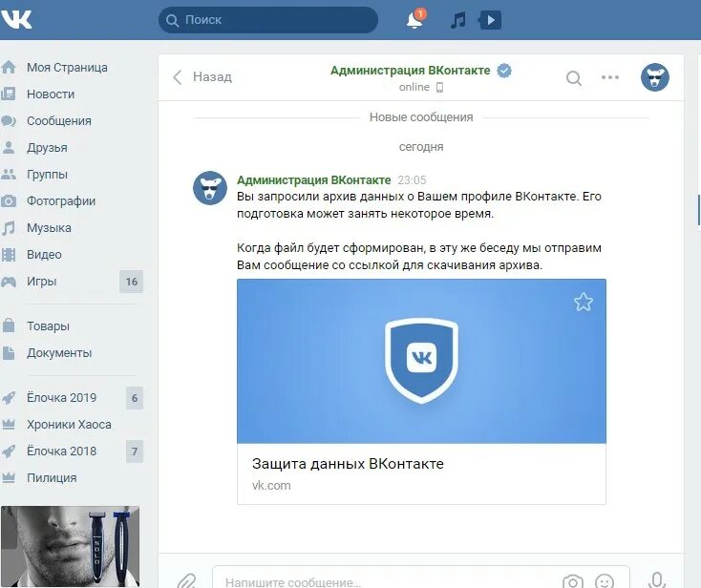701x588 pixels.
Task: Bookmark the link with the star icon
Action: [584, 302]
